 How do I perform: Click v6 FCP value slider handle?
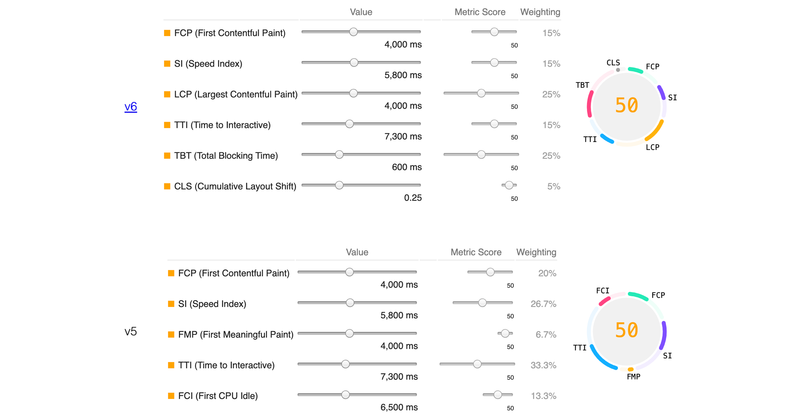354,32
